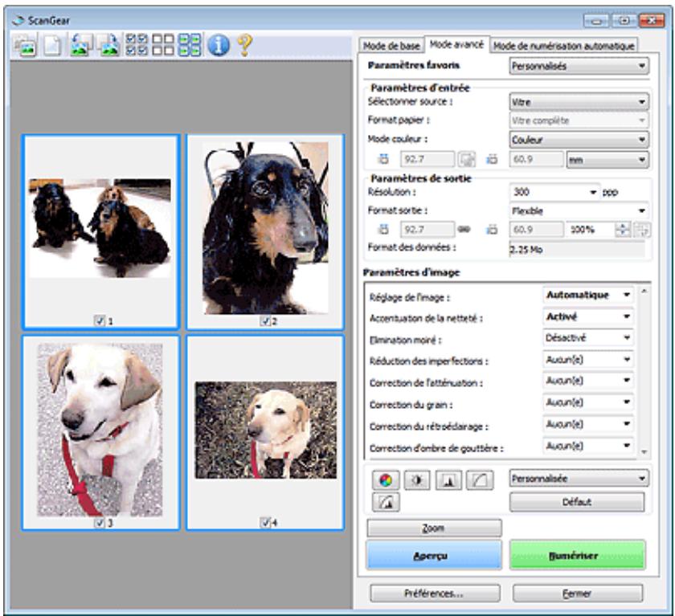
Task: Rotate image right using toolbar icon
Action: coord(108,45)
